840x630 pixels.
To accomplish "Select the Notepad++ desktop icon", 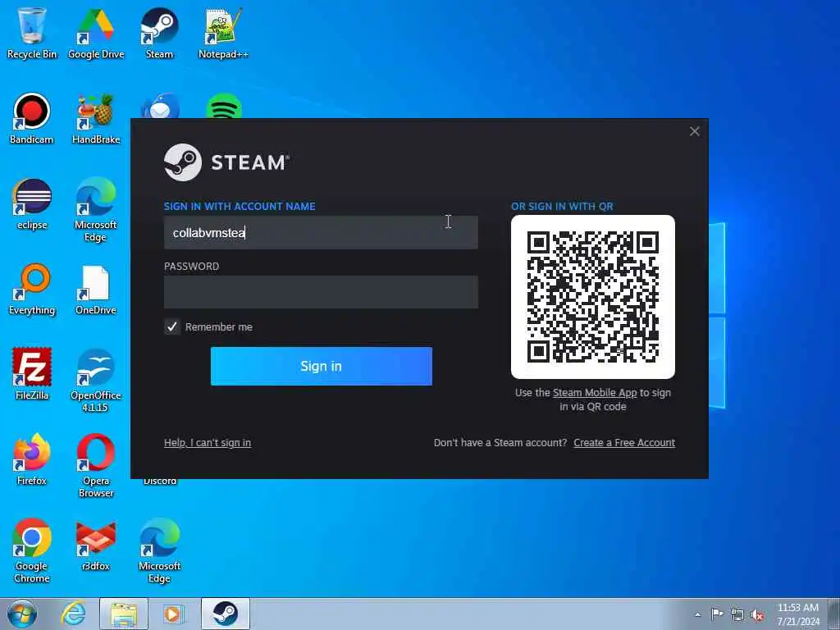I will click(x=223, y=33).
